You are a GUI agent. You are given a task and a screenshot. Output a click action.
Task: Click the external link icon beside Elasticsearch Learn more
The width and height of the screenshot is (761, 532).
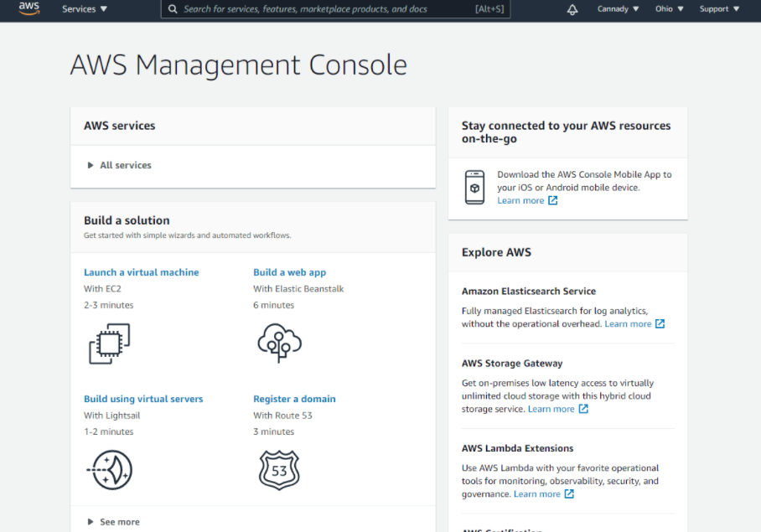pyautogui.click(x=660, y=324)
